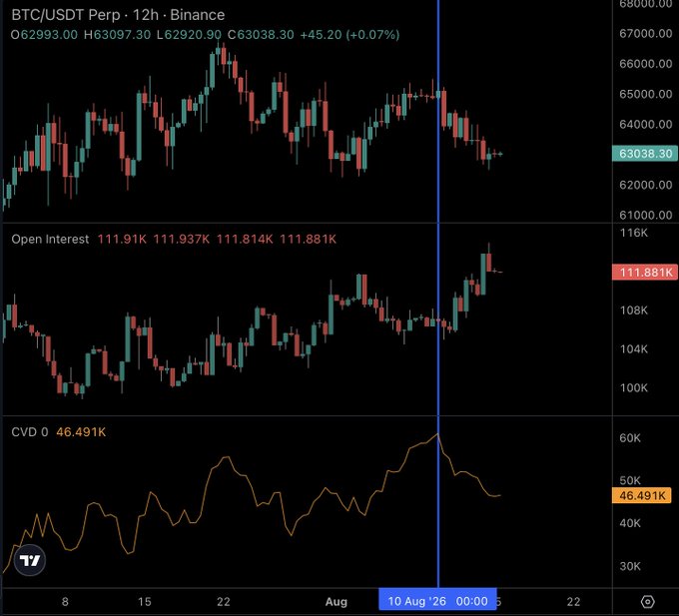The width and height of the screenshot is (679, 616).
Task: Click the 62000.00 price axis label
Action: tap(645, 185)
